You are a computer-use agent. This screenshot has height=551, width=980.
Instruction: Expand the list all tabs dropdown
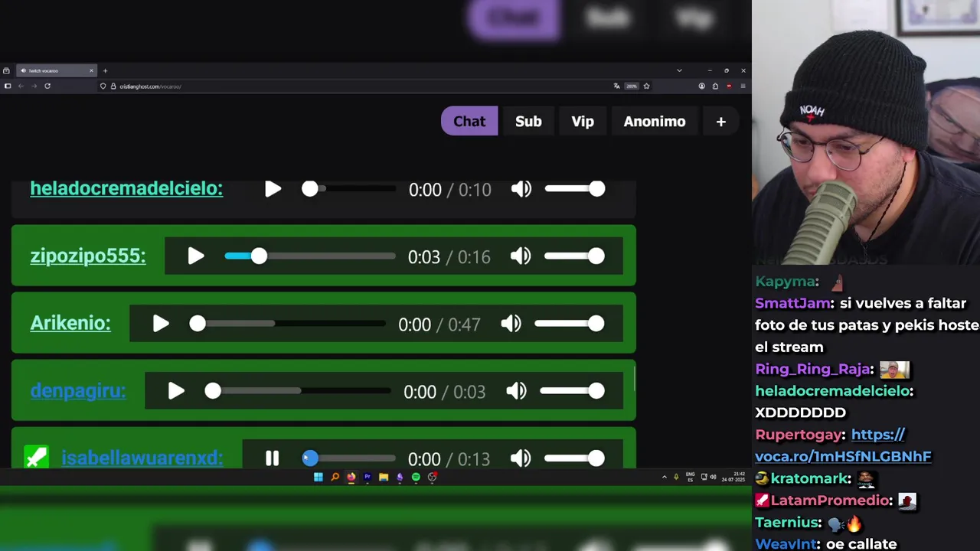coord(679,70)
